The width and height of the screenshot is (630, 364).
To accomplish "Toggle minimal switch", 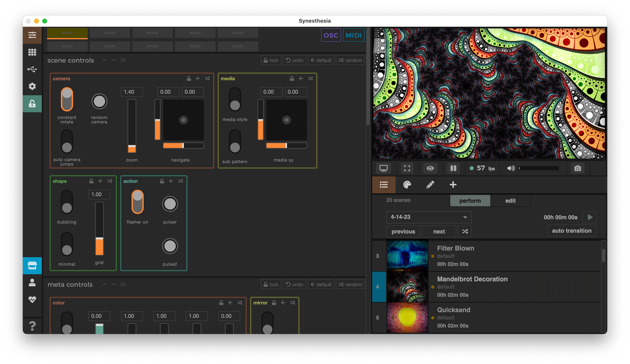I will tap(67, 244).
